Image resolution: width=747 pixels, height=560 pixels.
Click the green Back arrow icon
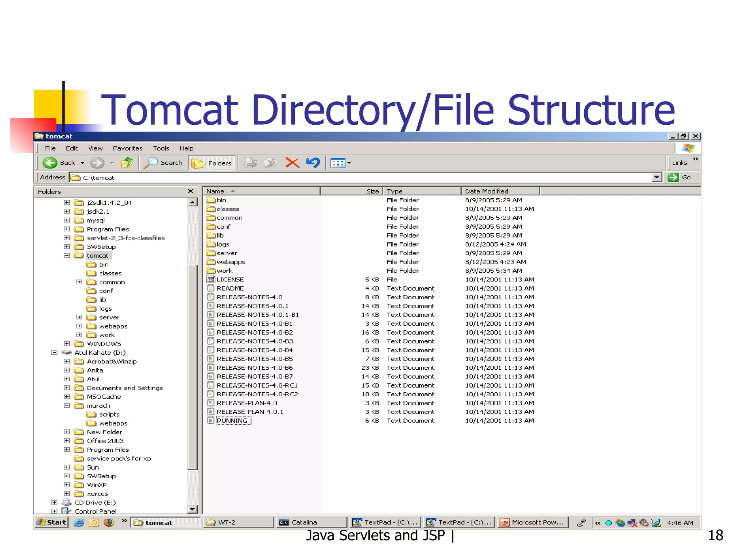50,163
